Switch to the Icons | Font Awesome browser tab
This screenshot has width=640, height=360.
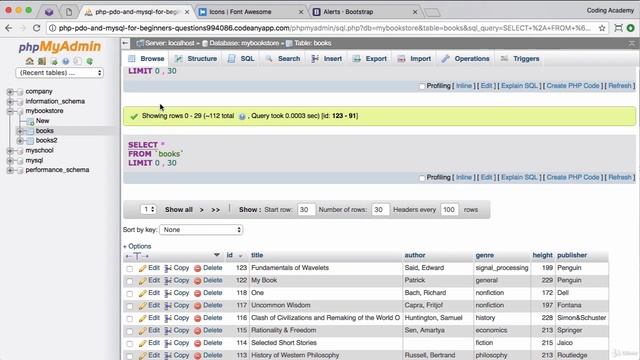(250, 12)
